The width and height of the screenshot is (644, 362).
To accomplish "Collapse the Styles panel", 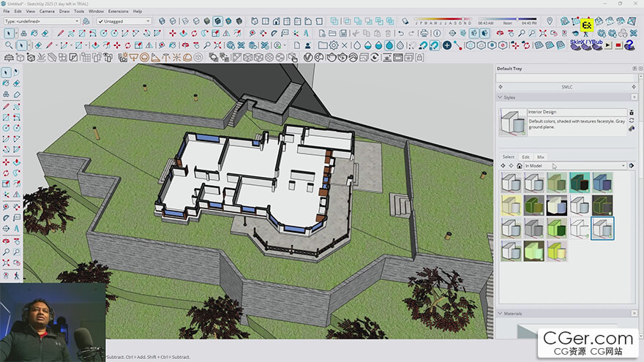I will pos(500,97).
